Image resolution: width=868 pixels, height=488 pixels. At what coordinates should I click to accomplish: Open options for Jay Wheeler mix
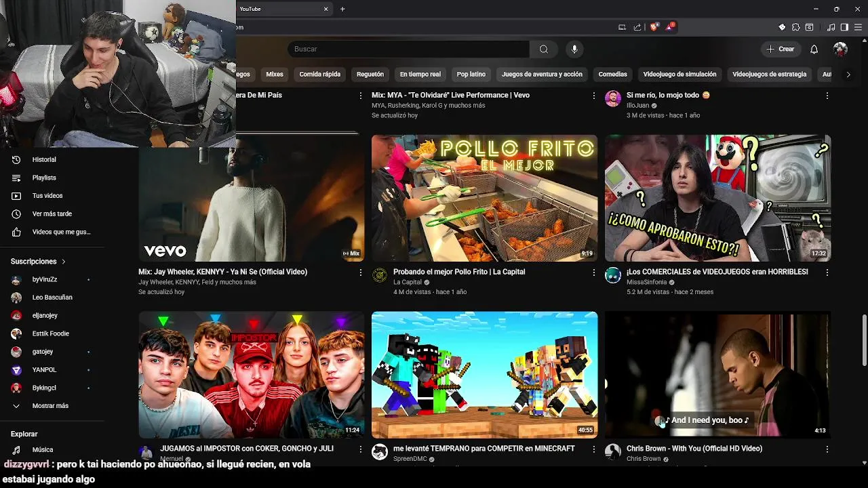[x=360, y=272]
